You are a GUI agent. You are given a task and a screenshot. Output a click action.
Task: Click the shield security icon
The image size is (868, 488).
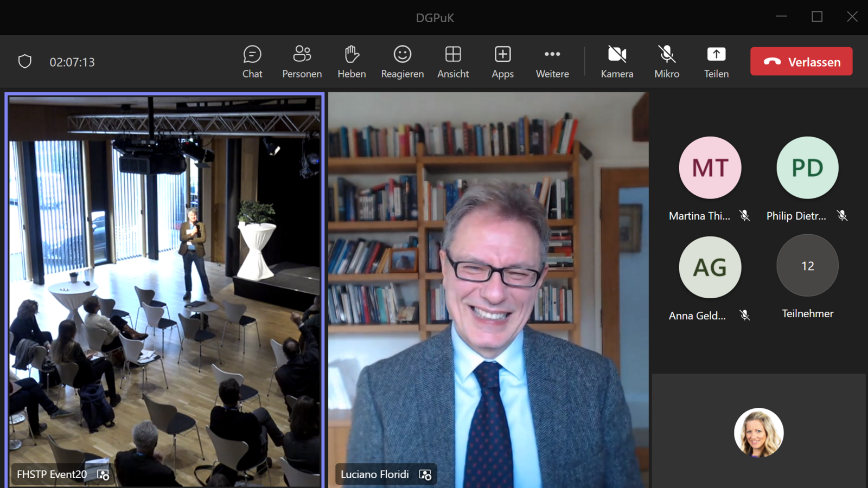coord(25,62)
